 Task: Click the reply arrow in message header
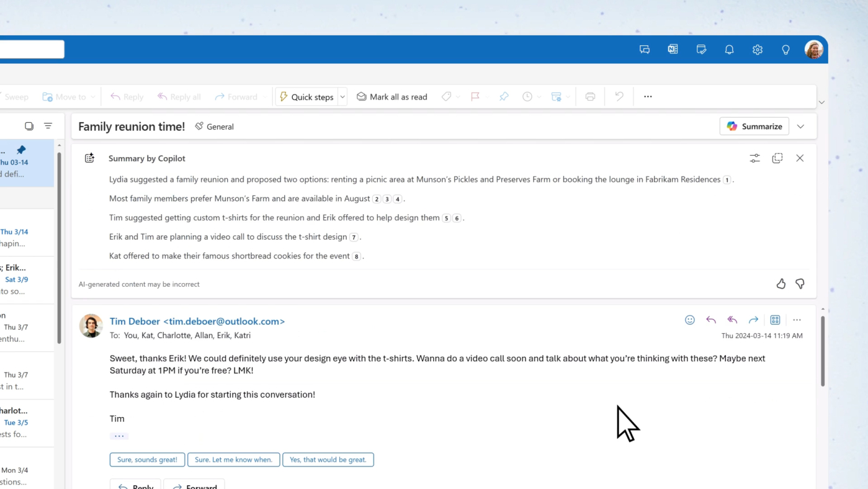point(711,320)
